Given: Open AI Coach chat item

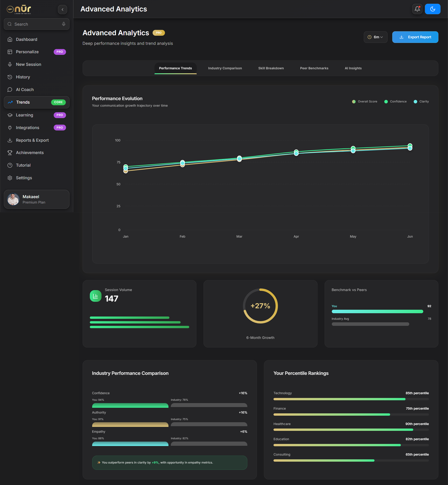Looking at the screenshot, I should (24, 90).
